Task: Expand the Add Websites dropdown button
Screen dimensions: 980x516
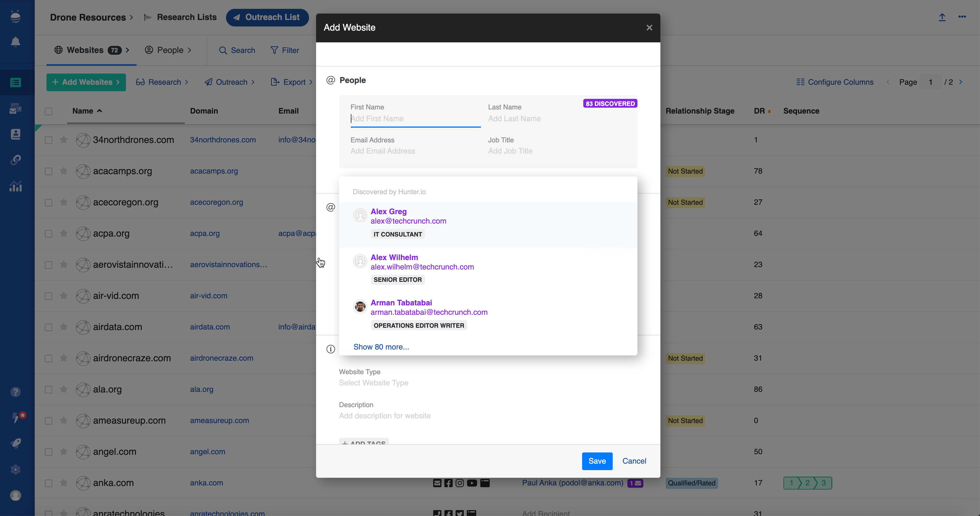Action: click(x=86, y=82)
